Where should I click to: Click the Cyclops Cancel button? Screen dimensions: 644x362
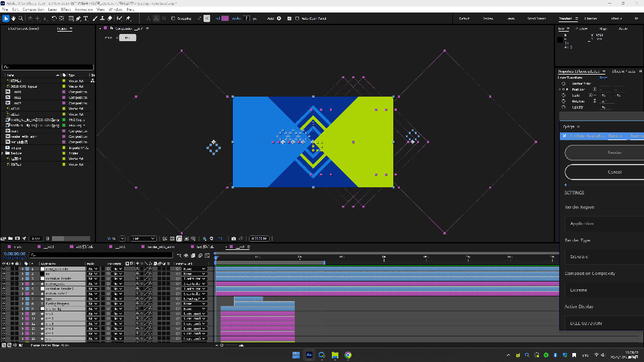tap(604, 172)
